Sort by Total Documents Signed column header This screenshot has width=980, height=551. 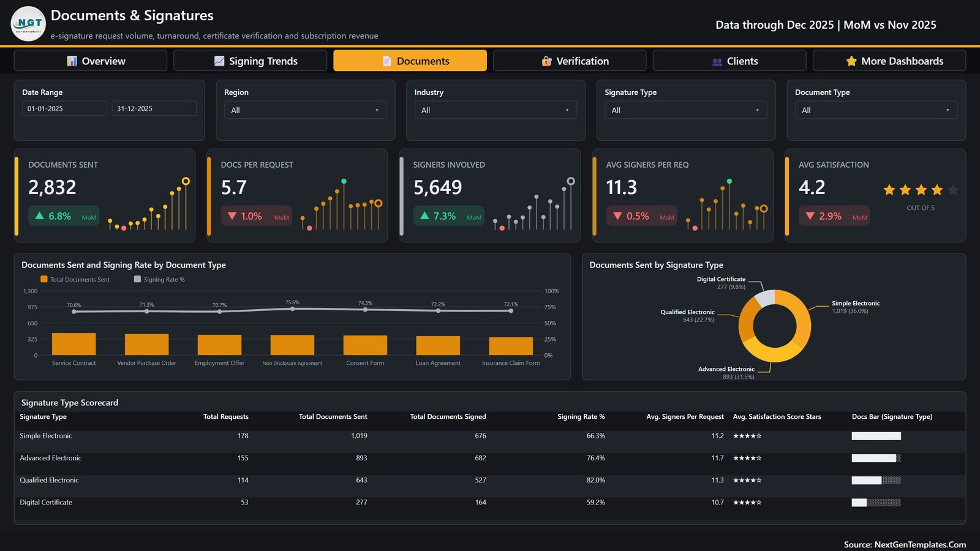[x=448, y=417]
